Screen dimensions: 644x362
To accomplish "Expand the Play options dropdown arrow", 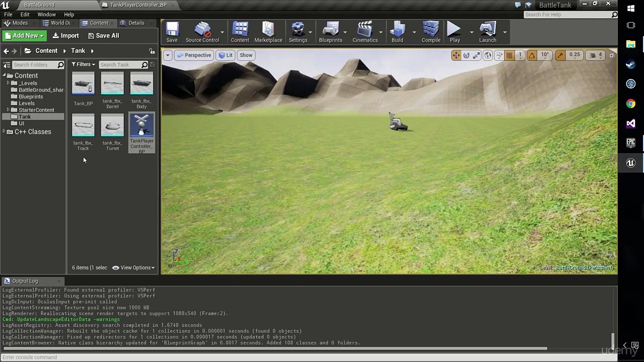I will [471, 32].
